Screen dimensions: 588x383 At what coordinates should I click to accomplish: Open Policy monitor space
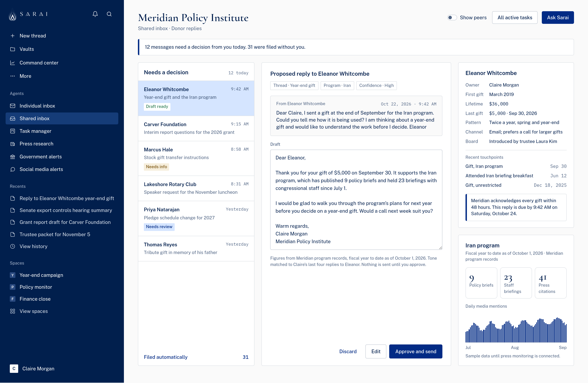coord(36,287)
